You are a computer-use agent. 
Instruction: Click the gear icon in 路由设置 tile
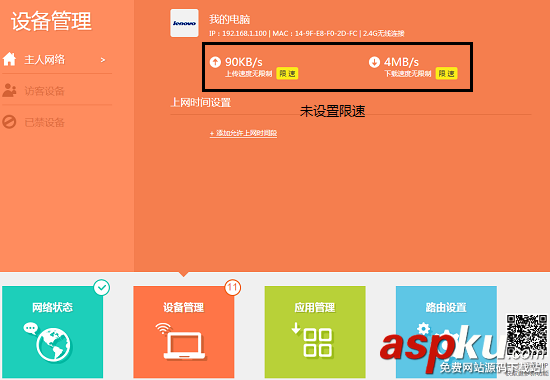[x=423, y=329]
